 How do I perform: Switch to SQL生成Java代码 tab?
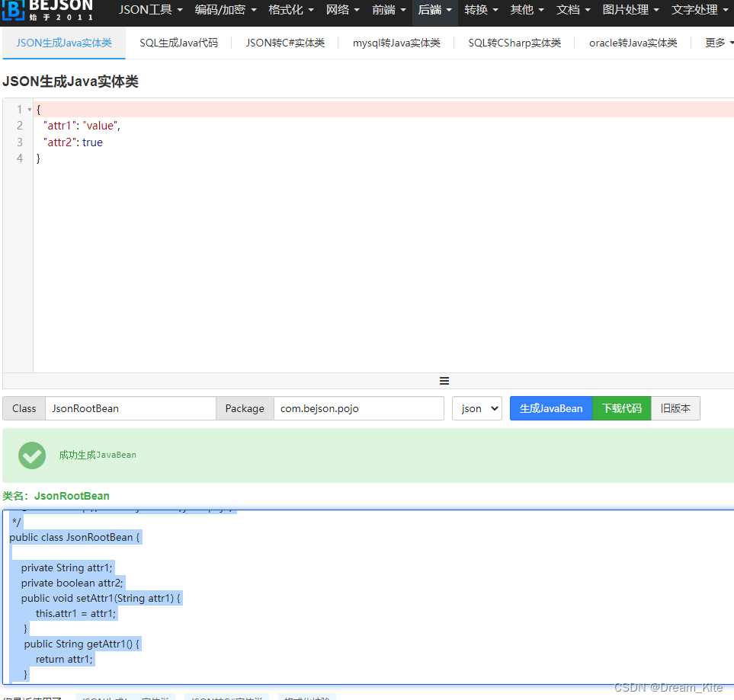tap(178, 43)
